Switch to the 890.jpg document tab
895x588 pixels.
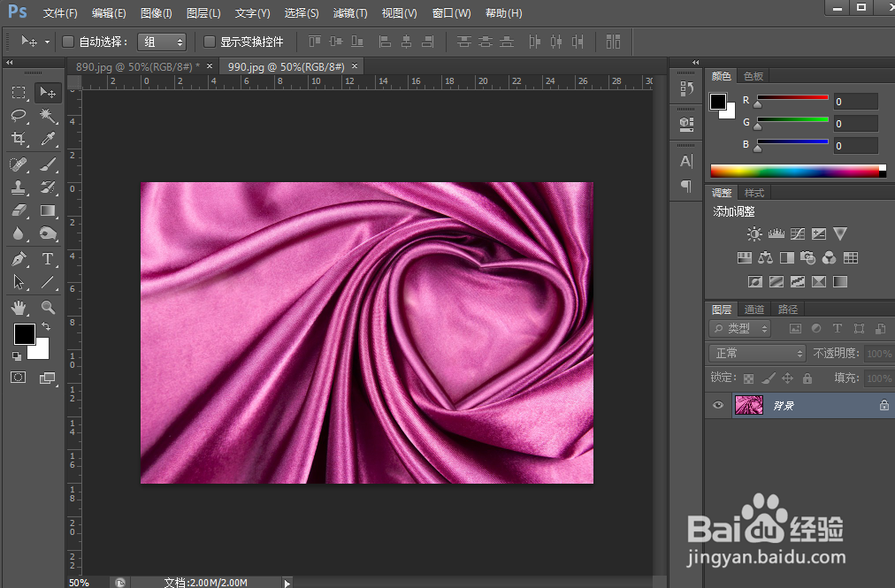coord(137,67)
